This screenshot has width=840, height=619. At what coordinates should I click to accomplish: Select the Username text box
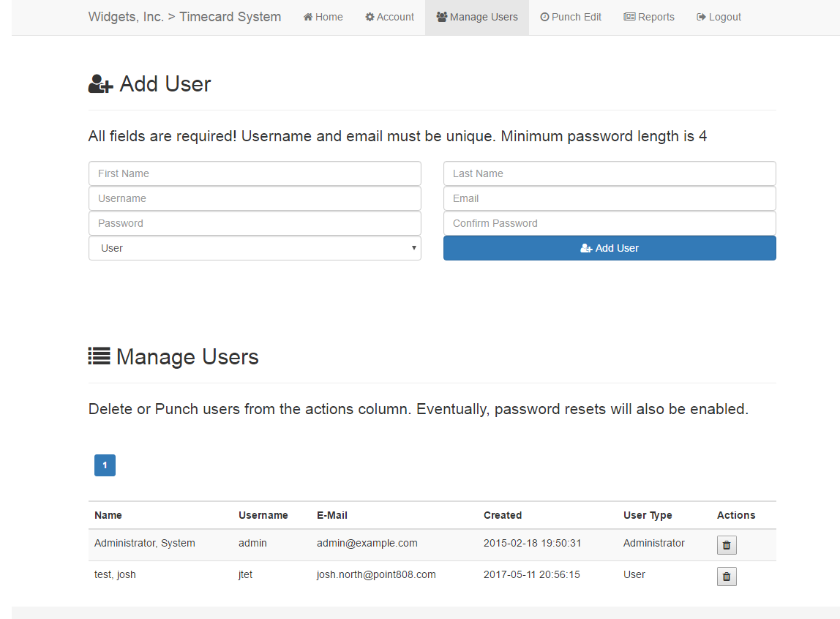pos(255,198)
